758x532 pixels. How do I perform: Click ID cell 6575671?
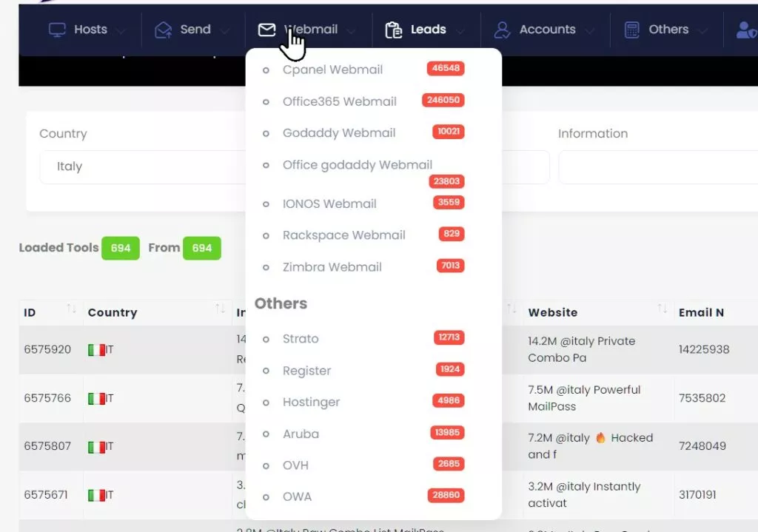46,495
